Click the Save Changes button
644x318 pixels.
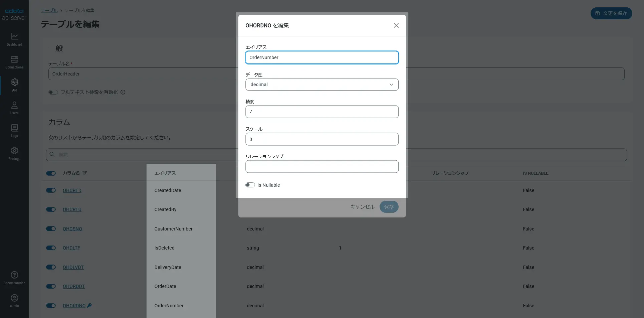coord(611,13)
